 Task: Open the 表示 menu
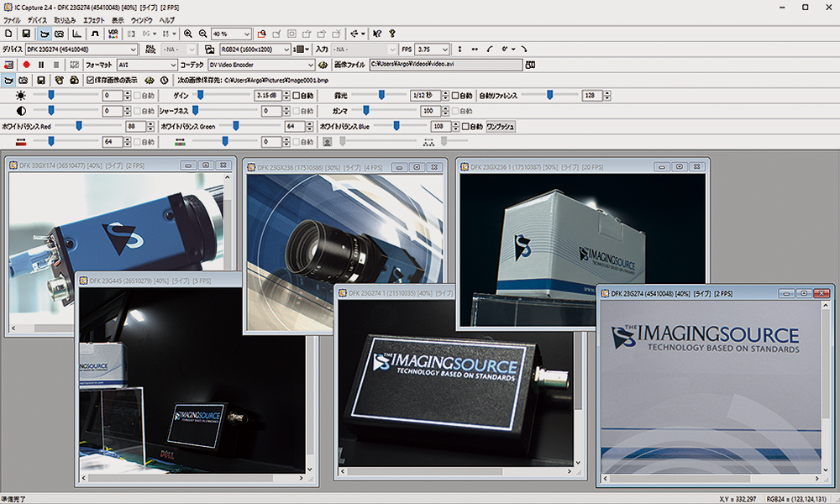tap(118, 20)
